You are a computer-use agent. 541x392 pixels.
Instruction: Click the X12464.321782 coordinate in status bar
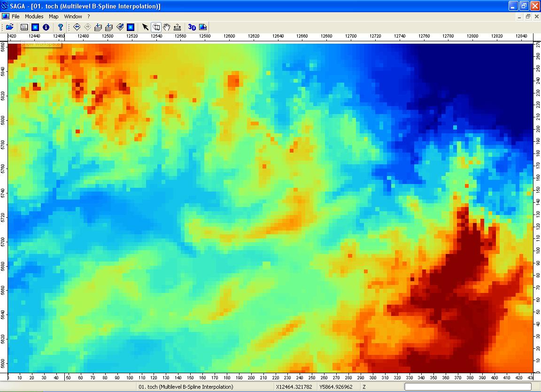tap(294, 387)
